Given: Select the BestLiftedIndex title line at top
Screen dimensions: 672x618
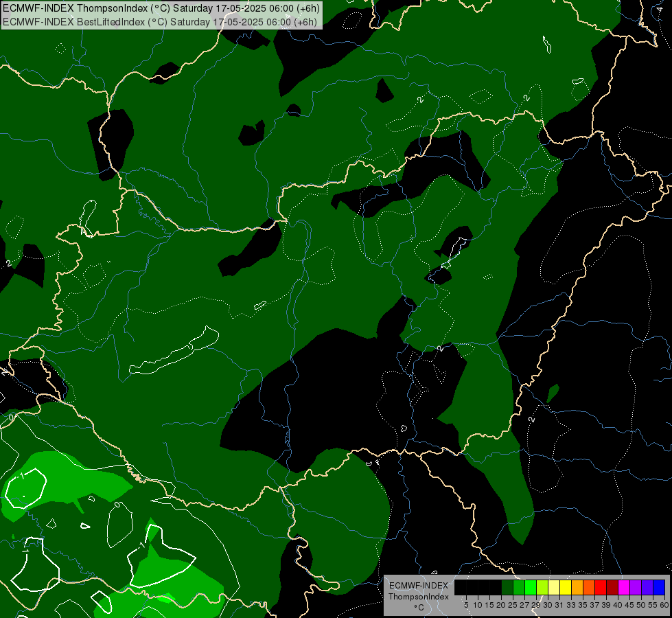Looking at the screenshot, I should [160, 22].
